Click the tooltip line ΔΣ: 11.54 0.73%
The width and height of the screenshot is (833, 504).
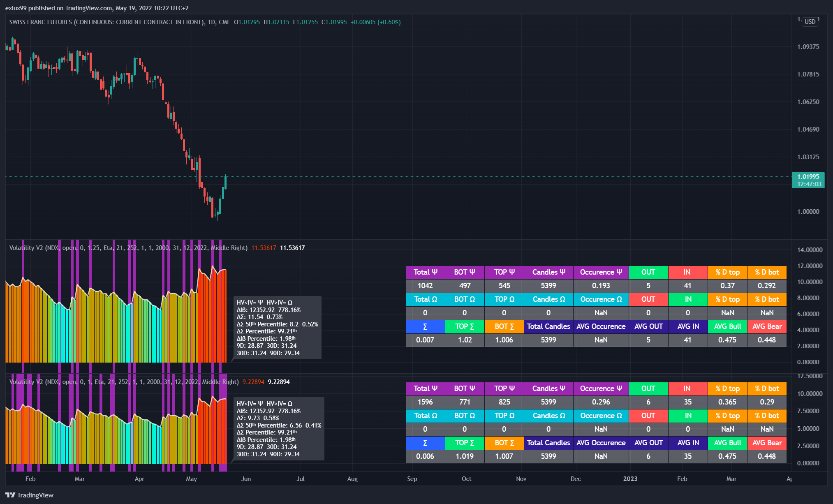click(259, 317)
